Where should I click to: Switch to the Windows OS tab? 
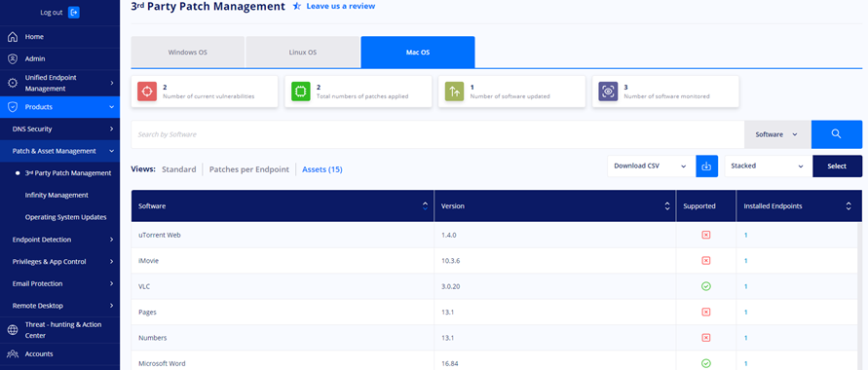pyautogui.click(x=188, y=53)
